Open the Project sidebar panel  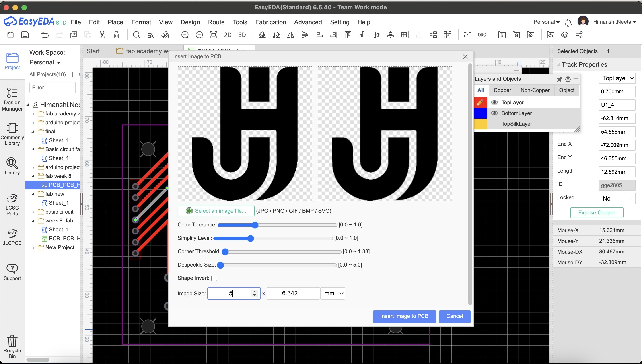click(x=12, y=61)
